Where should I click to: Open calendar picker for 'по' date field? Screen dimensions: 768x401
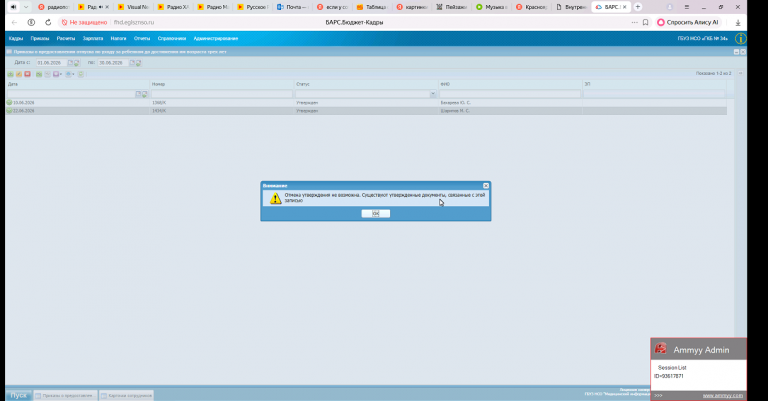(x=132, y=63)
